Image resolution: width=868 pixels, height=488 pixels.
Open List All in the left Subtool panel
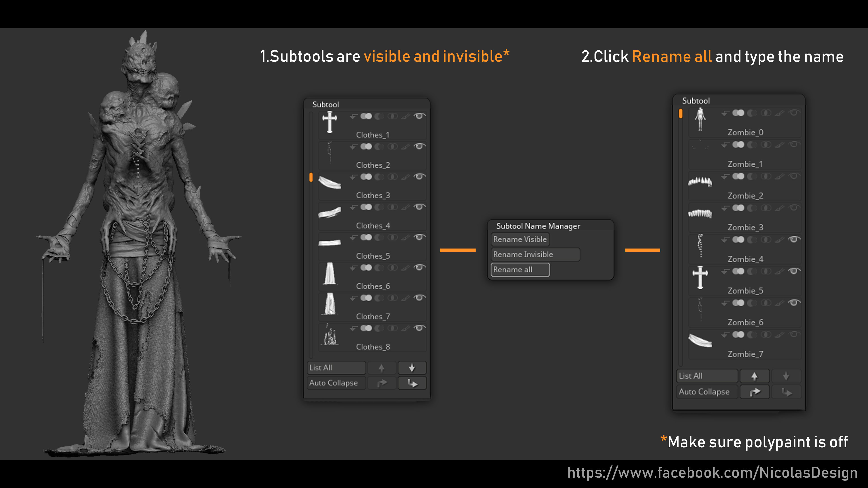(x=336, y=367)
